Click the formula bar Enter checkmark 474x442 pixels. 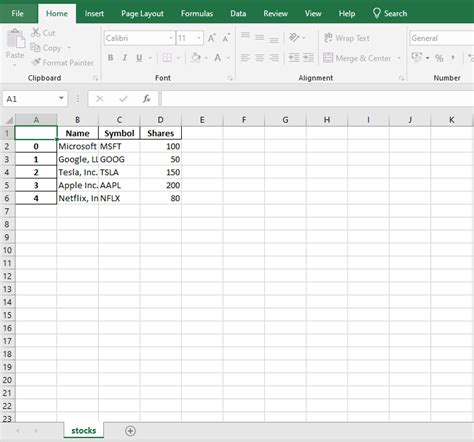point(123,99)
